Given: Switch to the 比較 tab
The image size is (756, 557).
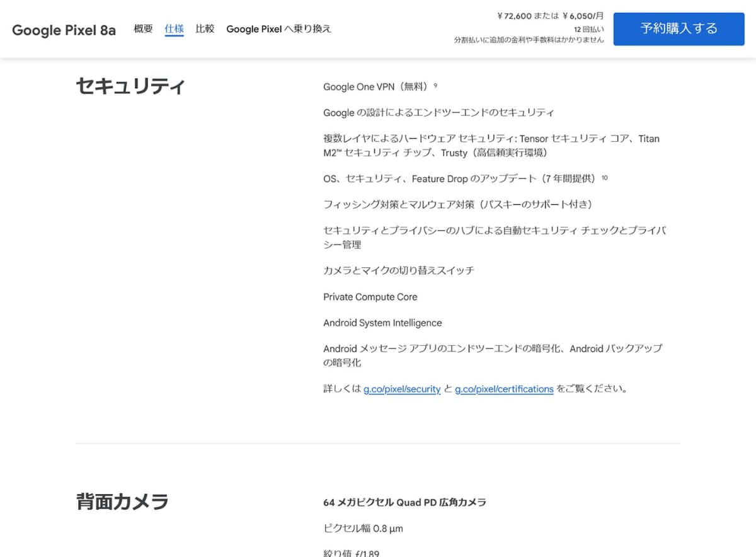Looking at the screenshot, I should (x=205, y=28).
